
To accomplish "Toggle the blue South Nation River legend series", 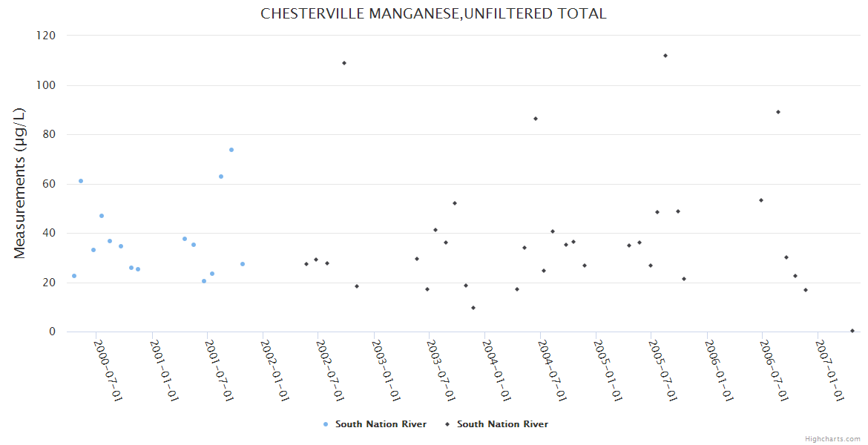I will (x=381, y=424).
